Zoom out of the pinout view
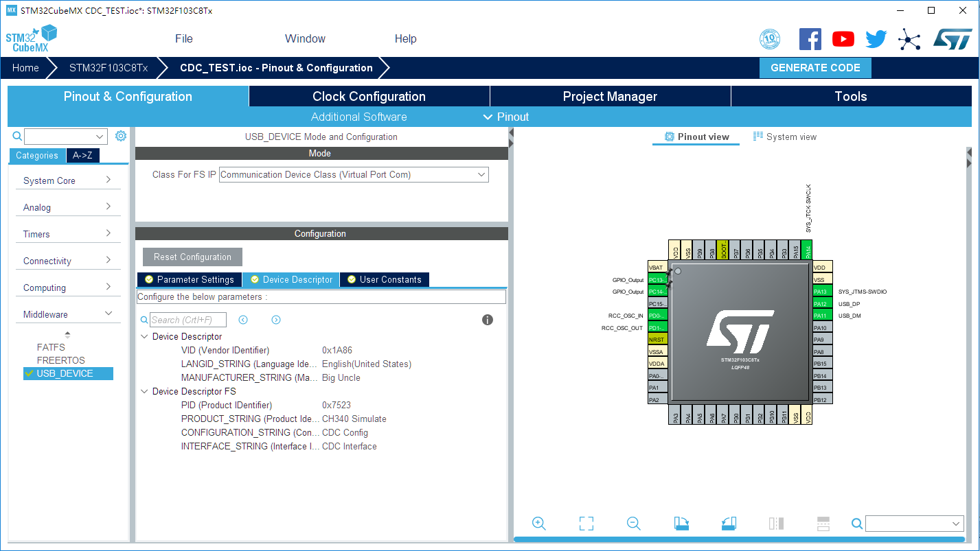The width and height of the screenshot is (980, 551). pyautogui.click(x=633, y=523)
